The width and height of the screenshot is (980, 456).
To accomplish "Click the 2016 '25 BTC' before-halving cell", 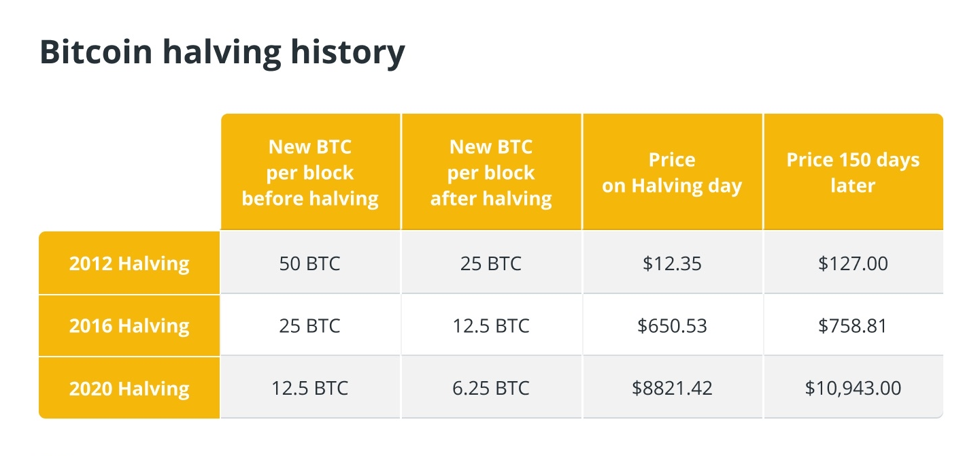I will pos(310,326).
